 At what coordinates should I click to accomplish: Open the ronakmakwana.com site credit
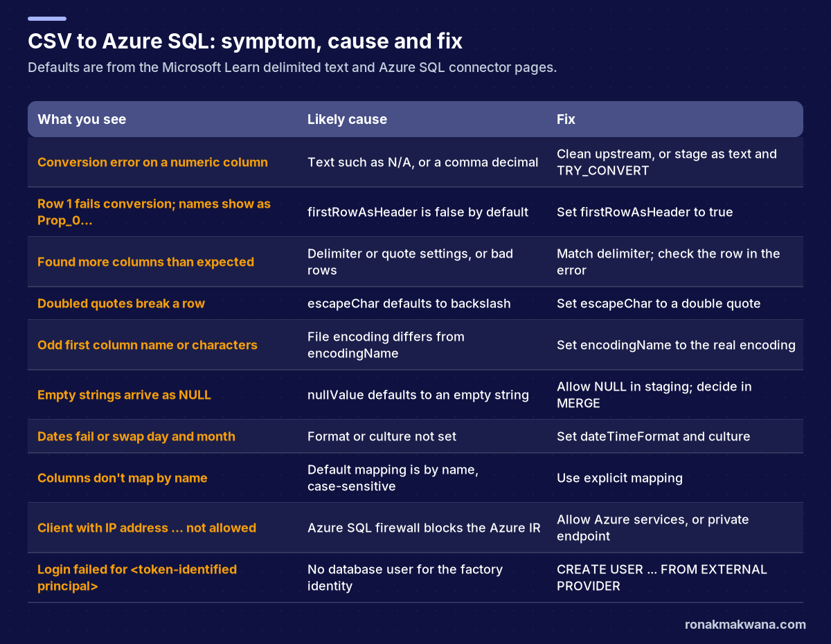point(745,624)
